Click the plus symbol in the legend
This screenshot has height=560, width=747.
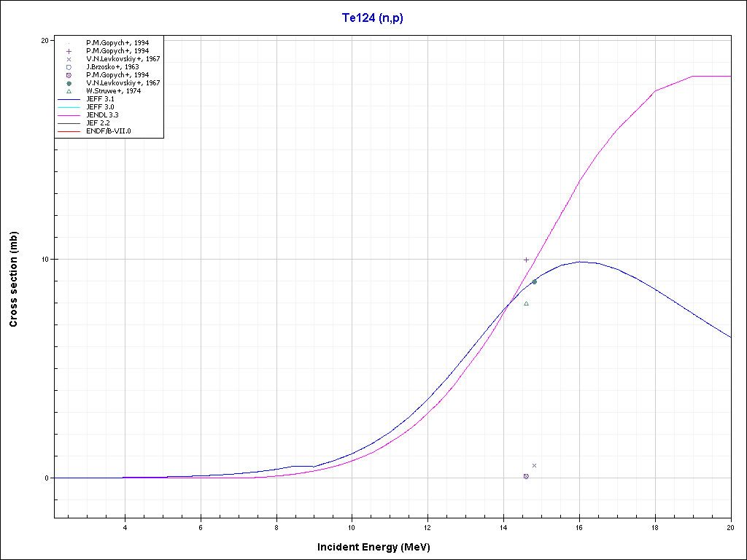click(x=68, y=51)
